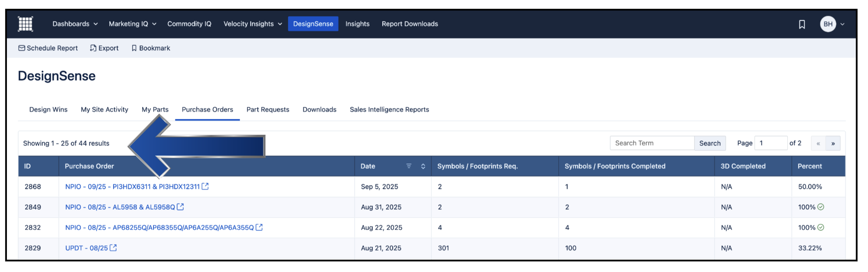
Task: Open Report Downloads page
Action: (x=410, y=24)
